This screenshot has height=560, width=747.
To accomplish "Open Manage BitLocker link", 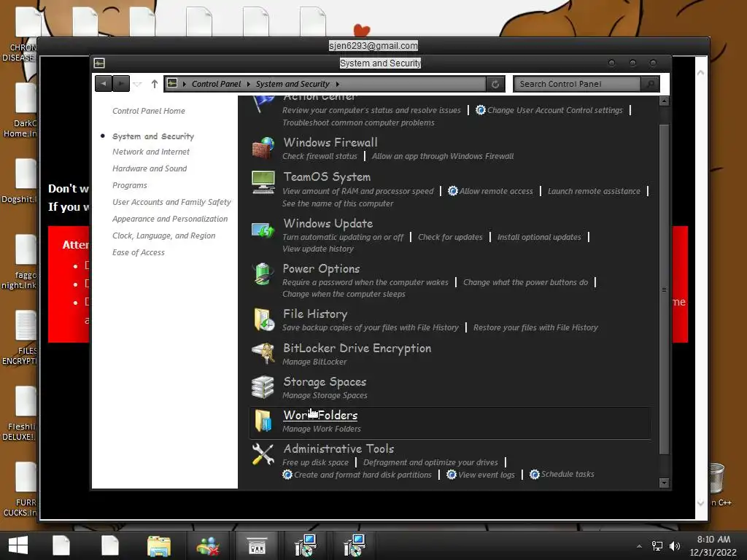I will click(x=314, y=362).
